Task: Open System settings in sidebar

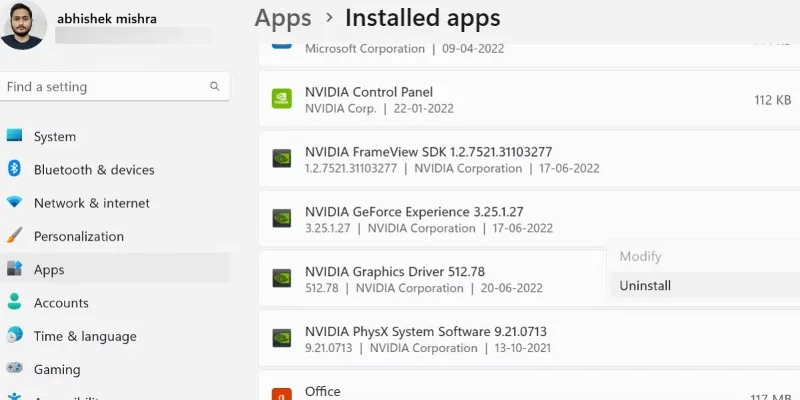Action: [x=115, y=136]
